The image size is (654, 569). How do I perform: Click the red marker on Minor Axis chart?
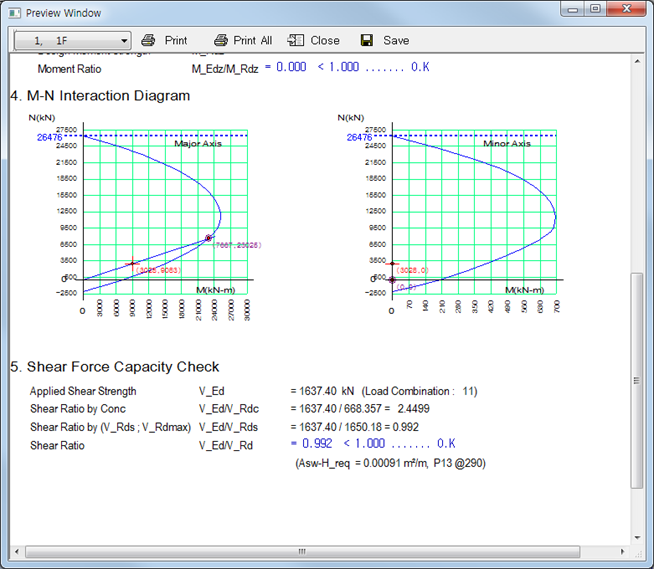[392, 264]
